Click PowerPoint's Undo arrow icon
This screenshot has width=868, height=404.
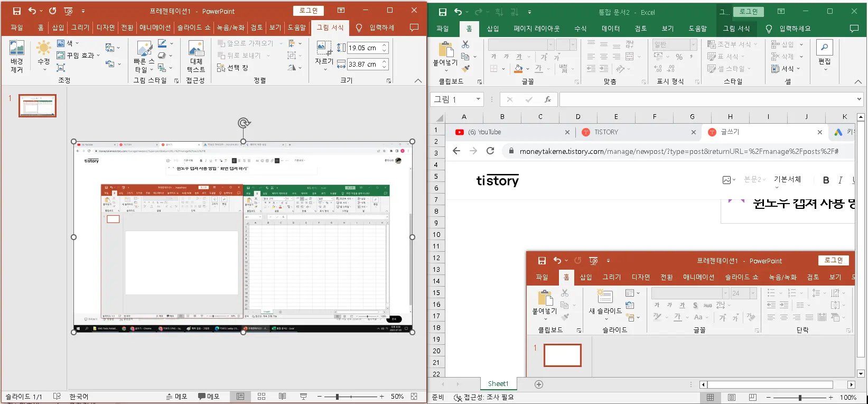pos(32,11)
